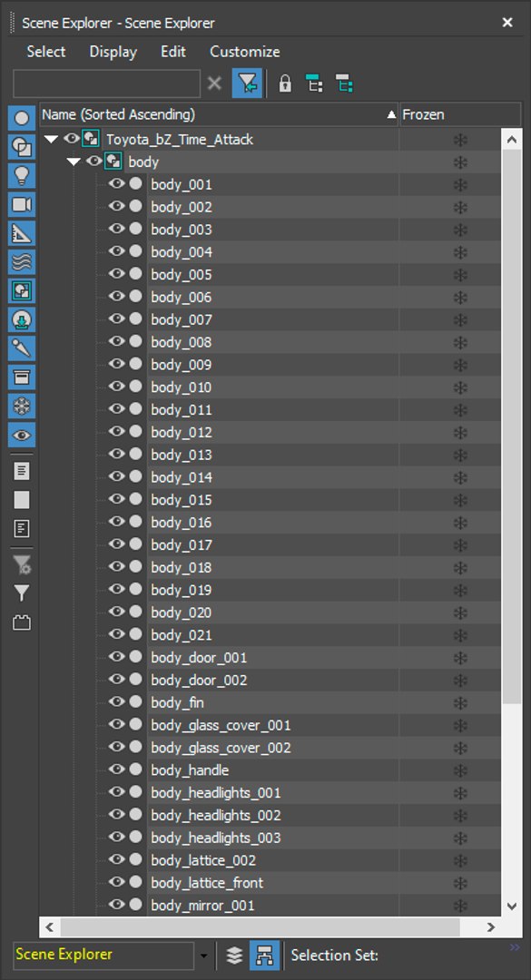Toggle Display Geometry filter icon
This screenshot has height=980, width=531.
pos(22,118)
